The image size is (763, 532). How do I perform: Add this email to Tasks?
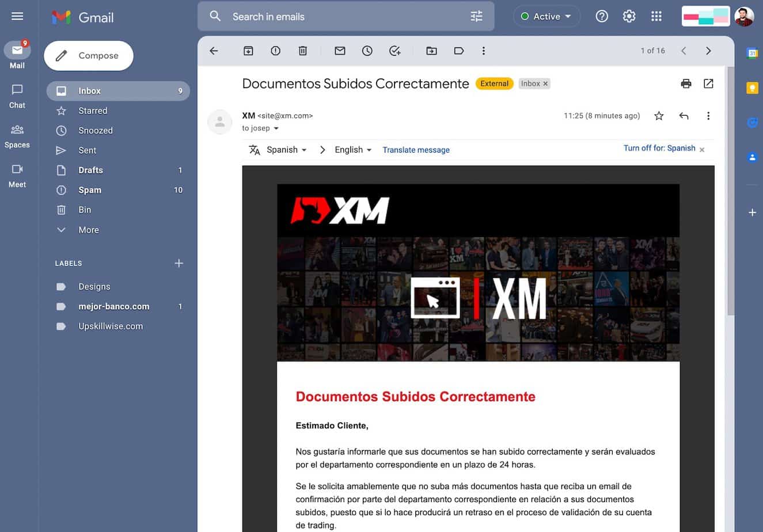coord(394,51)
